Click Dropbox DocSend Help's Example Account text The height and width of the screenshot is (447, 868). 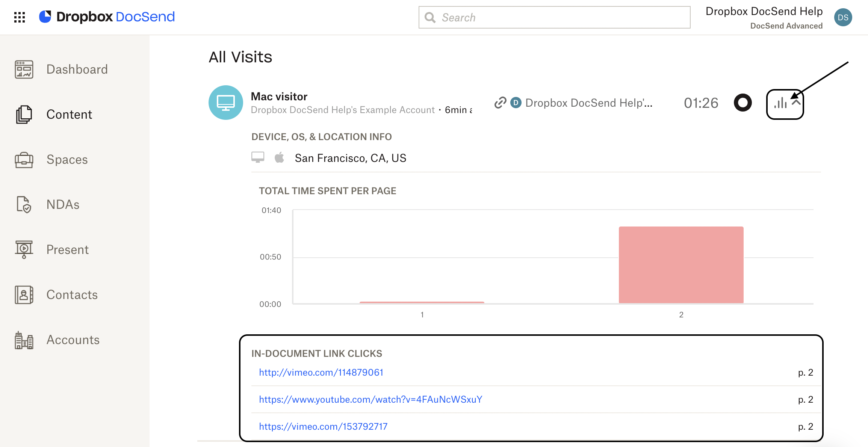tap(343, 110)
